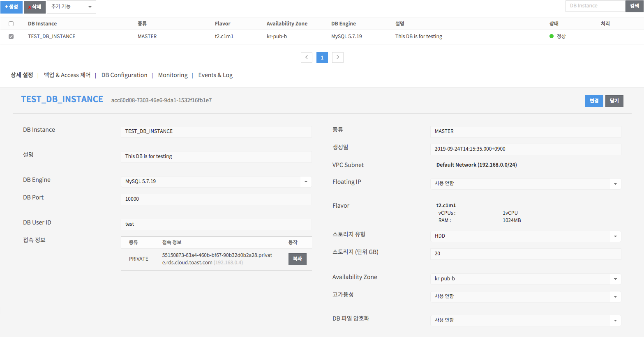Click the 복사 copy button for the private endpoint

[x=298, y=259]
